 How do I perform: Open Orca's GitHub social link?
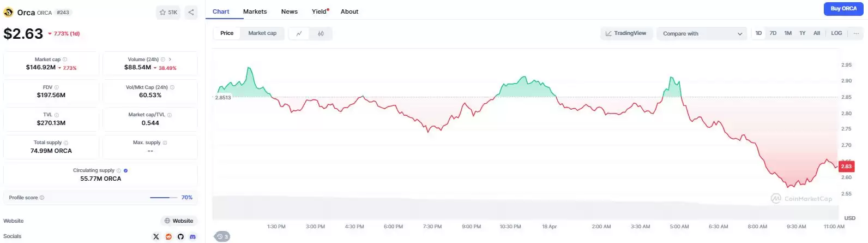coord(180,236)
